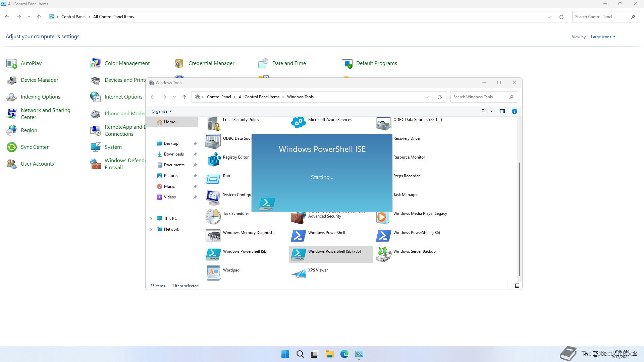Viewport: 644px width, 362px height.
Task: Select Windows Media Player Legacy icon
Action: tap(382, 218)
